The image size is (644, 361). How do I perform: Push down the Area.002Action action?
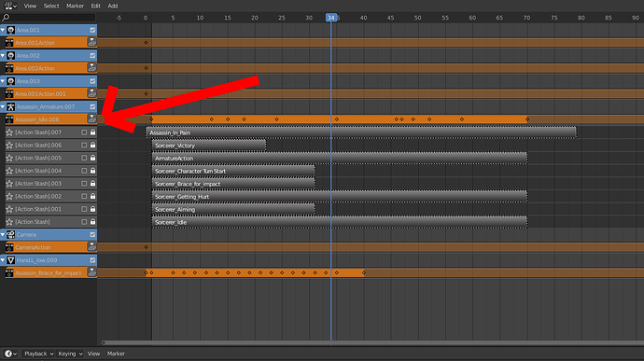[x=91, y=68]
